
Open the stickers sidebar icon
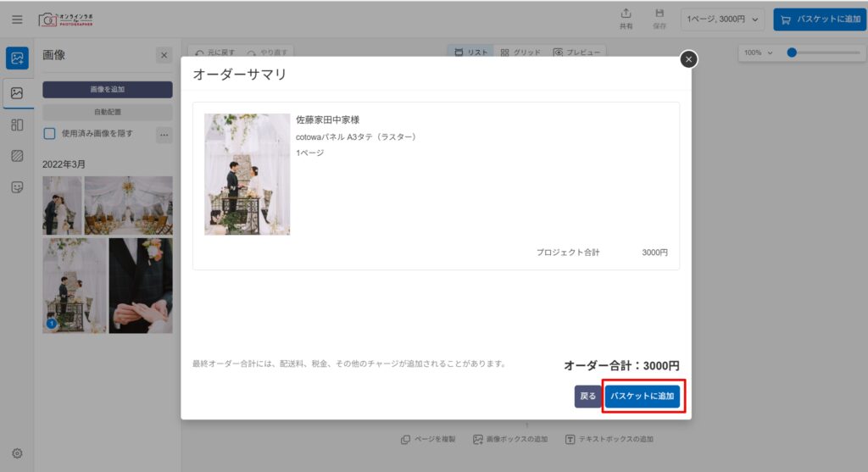point(17,187)
